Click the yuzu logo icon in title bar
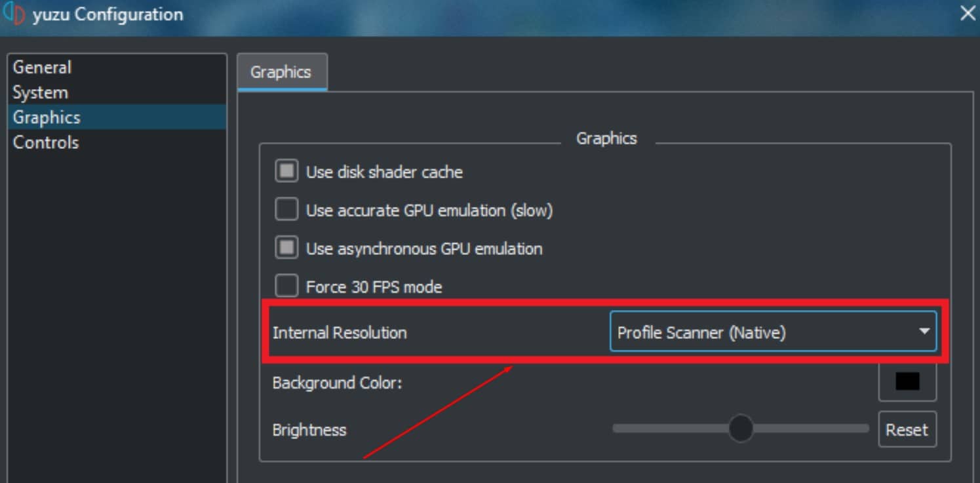 [14, 13]
